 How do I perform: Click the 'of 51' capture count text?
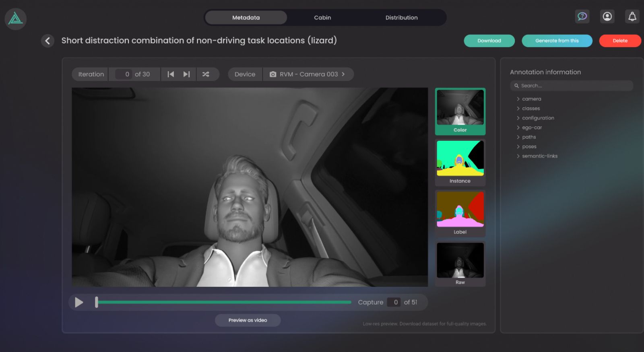pyautogui.click(x=411, y=302)
